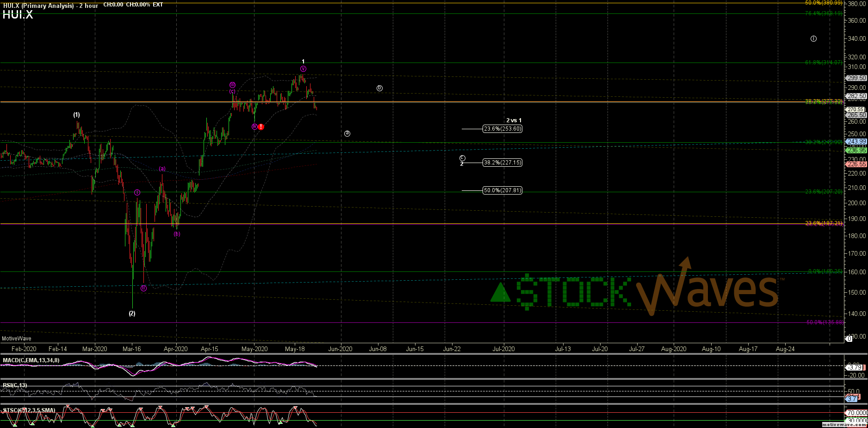Select circled c wave 2 target marker
This screenshot has width=868, height=428.
462,158
